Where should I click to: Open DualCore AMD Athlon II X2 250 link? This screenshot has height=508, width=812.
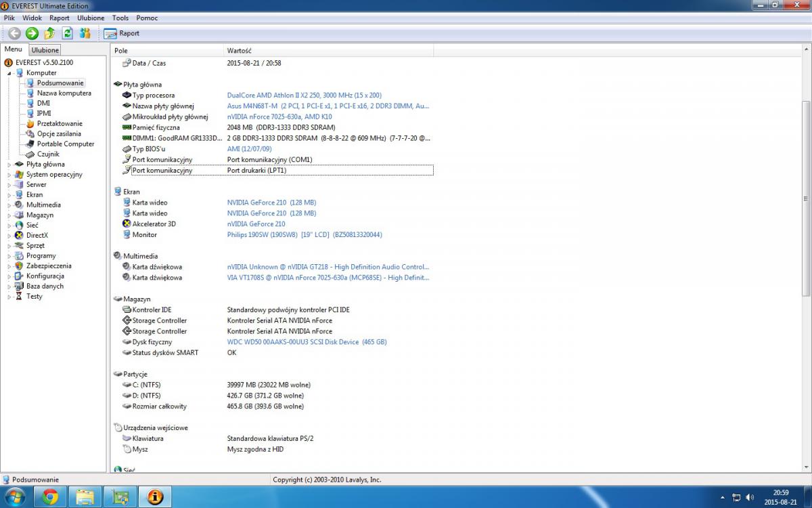[304, 96]
